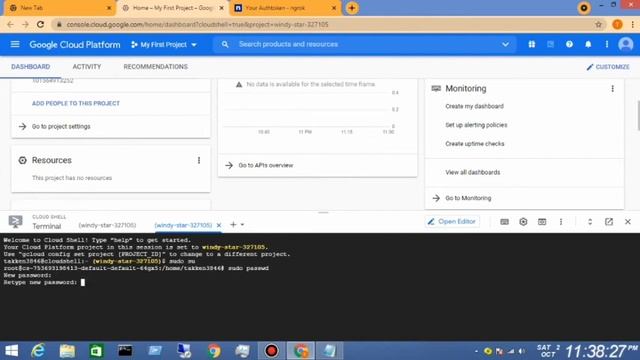
Task: Click inside the Cloud Shell terminal
Action: click(320, 287)
